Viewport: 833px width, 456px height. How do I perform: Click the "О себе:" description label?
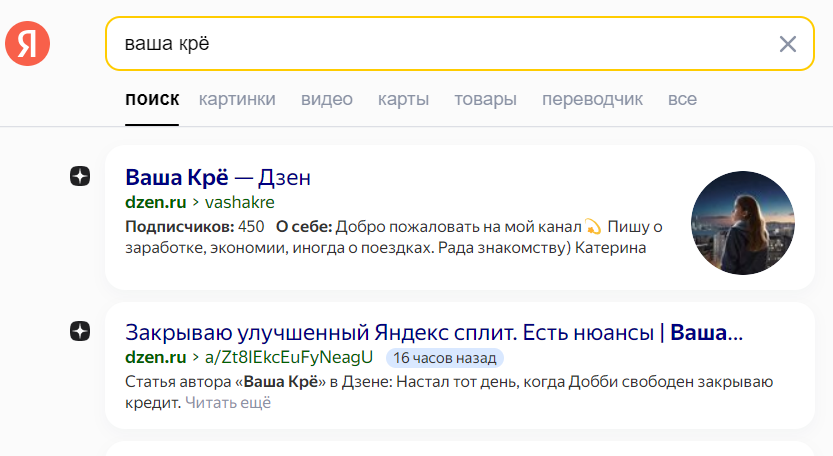(x=304, y=227)
